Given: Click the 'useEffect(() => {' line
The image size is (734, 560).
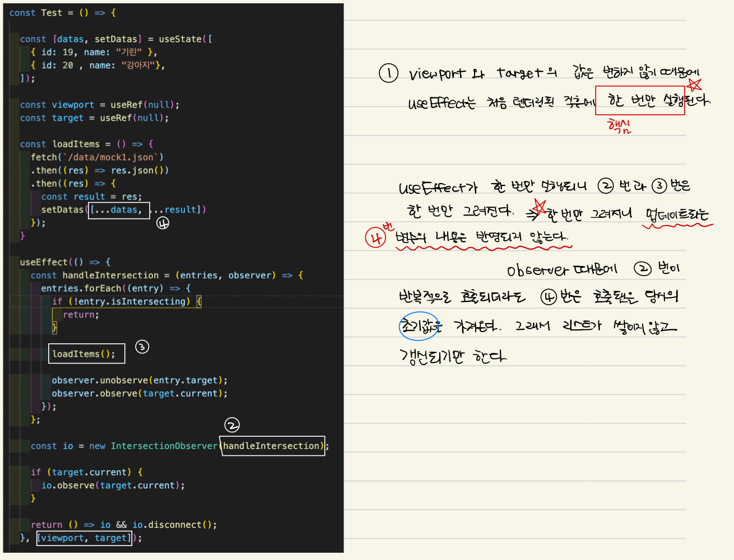Looking at the screenshot, I should click(x=65, y=262).
